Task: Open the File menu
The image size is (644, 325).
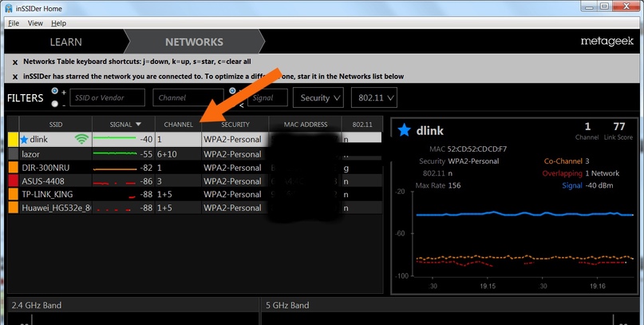Action: pos(14,23)
